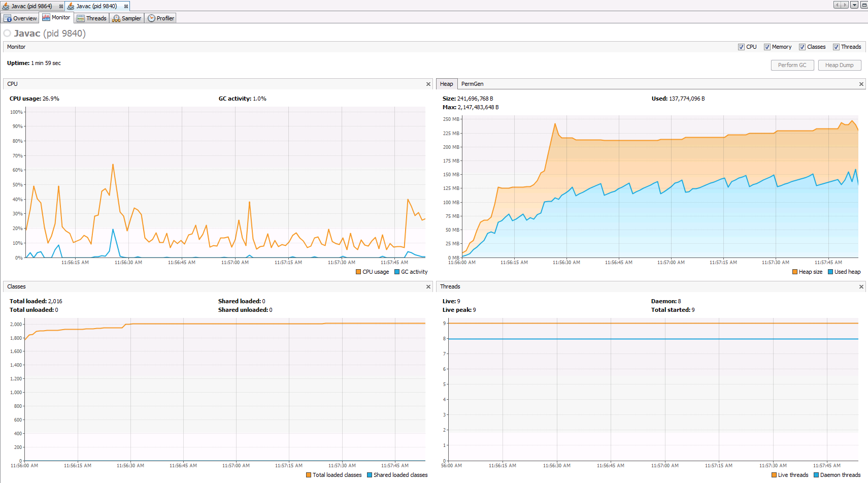Click the Perform GC button
This screenshot has width=868, height=483.
(792, 65)
